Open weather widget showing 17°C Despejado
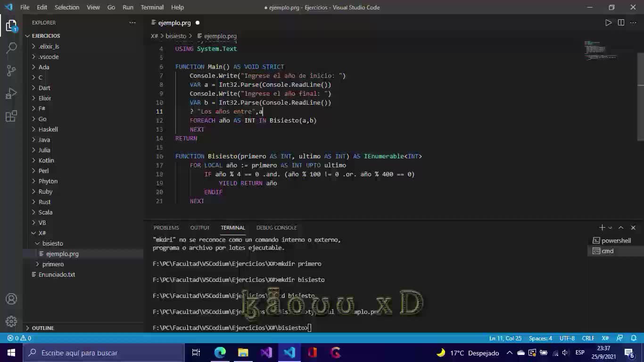 tap(467, 353)
